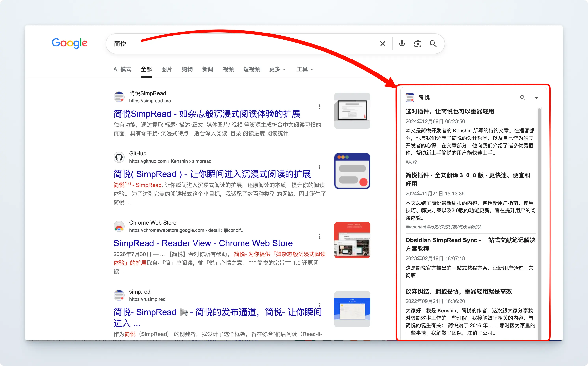Click the #历史/少数民族/匈奴 tag

click(x=447, y=227)
